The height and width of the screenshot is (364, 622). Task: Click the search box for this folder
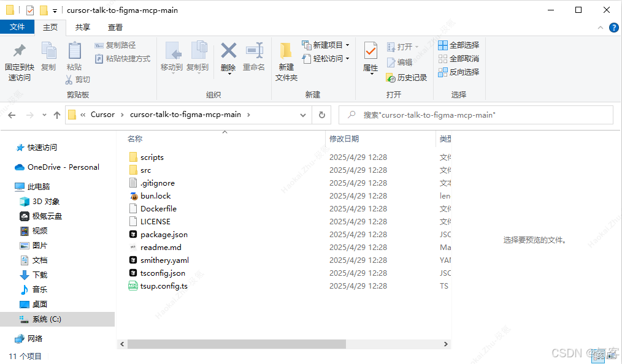coord(476,115)
